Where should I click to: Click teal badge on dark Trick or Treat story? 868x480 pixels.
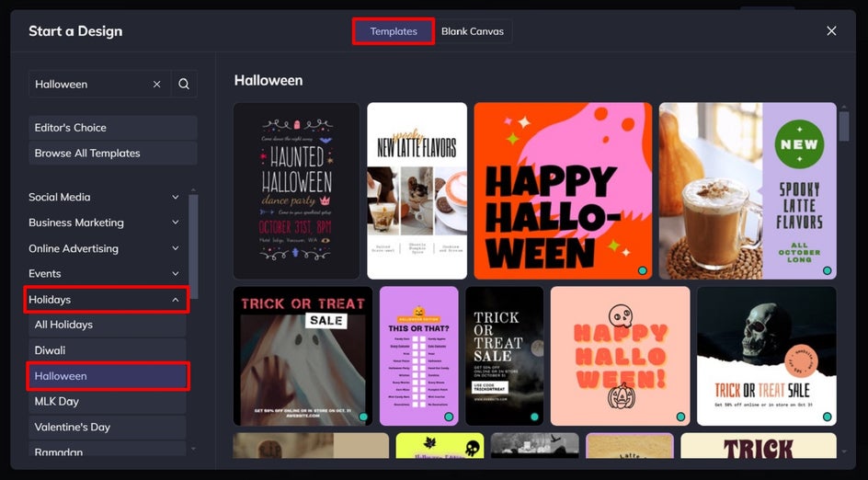(x=534, y=417)
